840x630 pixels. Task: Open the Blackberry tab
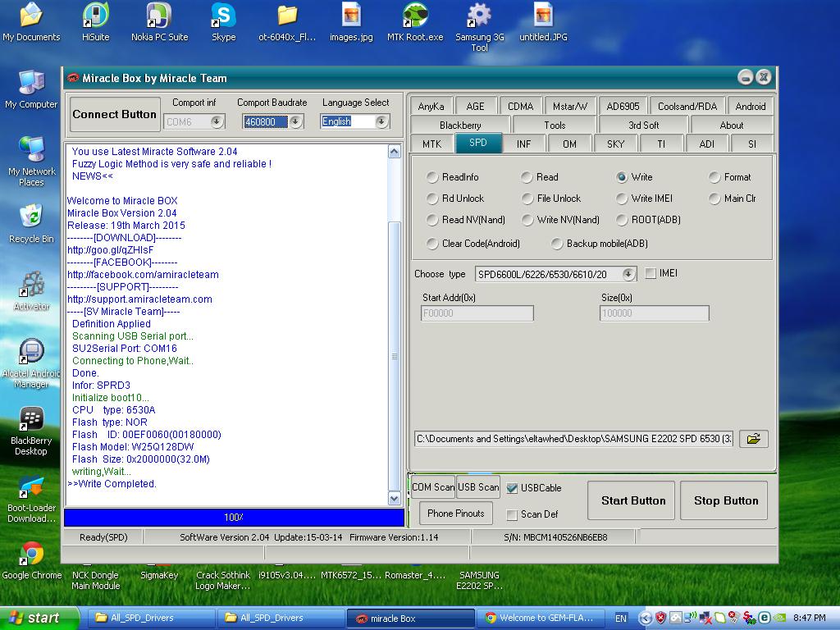[460, 125]
